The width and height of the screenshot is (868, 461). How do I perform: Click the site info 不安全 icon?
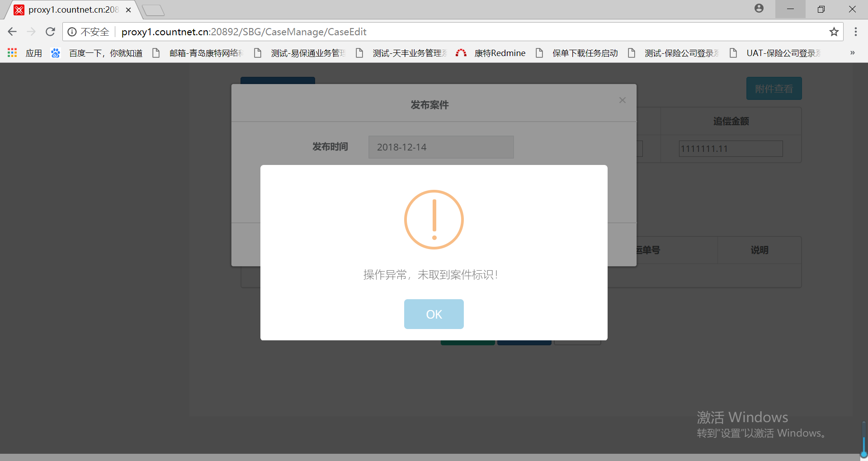pos(72,32)
